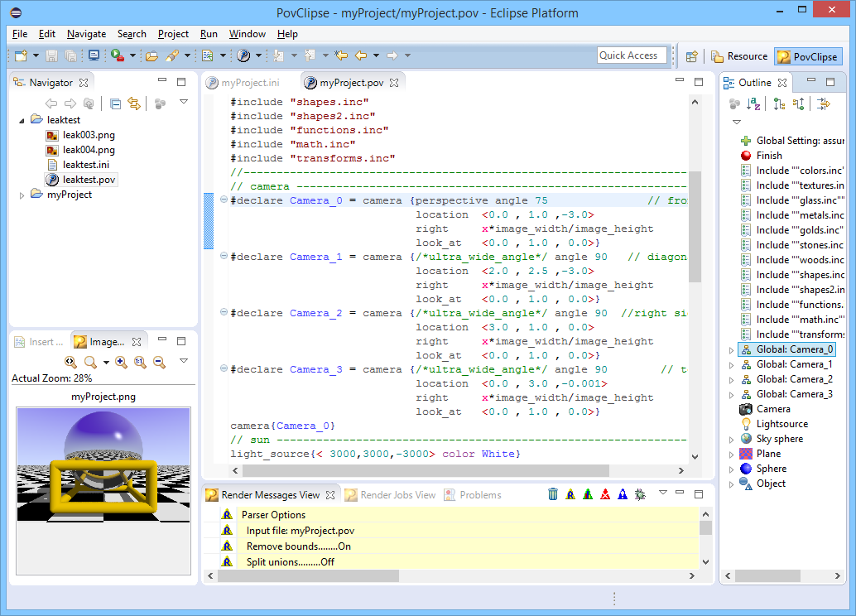The height and width of the screenshot is (616, 856).
Task: Click the New wizard toolbar icon
Action: [22, 55]
